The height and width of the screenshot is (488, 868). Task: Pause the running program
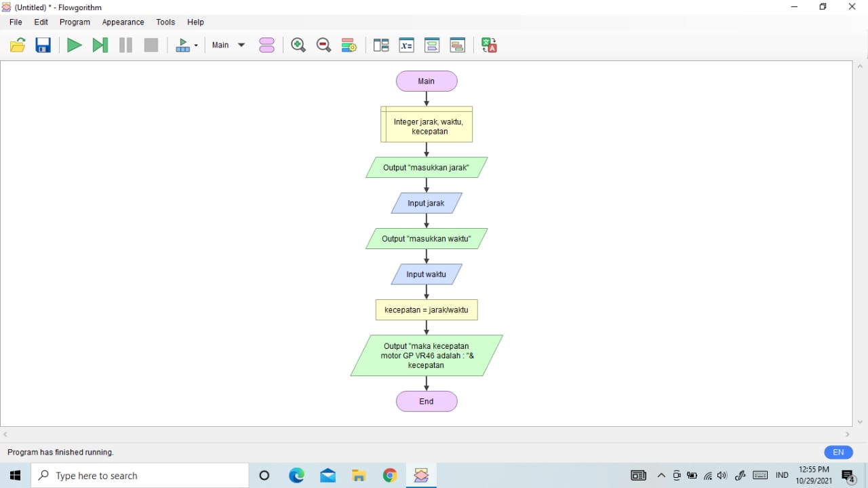[125, 45]
